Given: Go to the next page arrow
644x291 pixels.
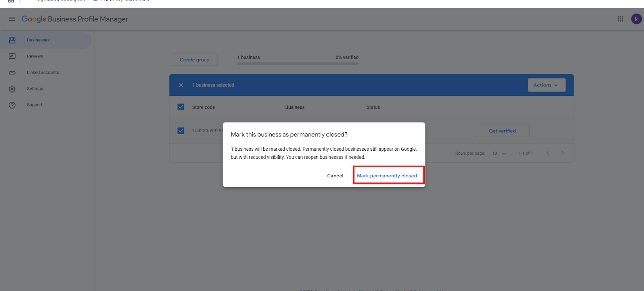Looking at the screenshot, I should [x=563, y=153].
